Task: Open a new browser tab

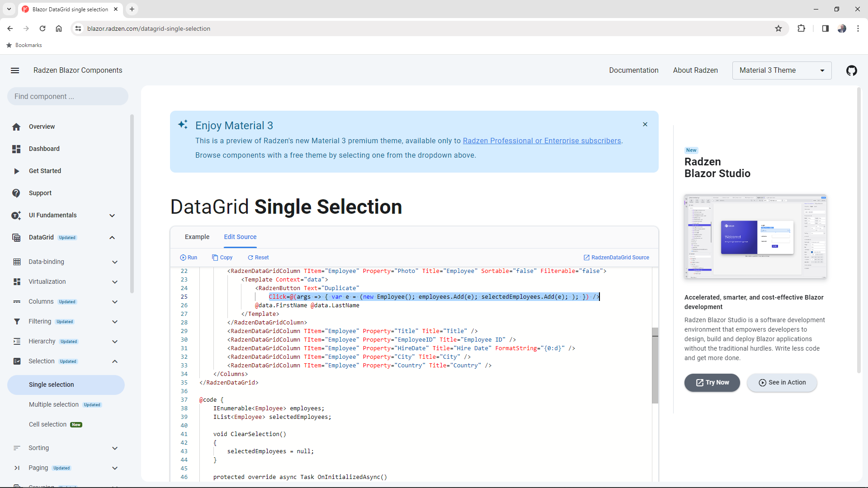Action: pyautogui.click(x=132, y=9)
